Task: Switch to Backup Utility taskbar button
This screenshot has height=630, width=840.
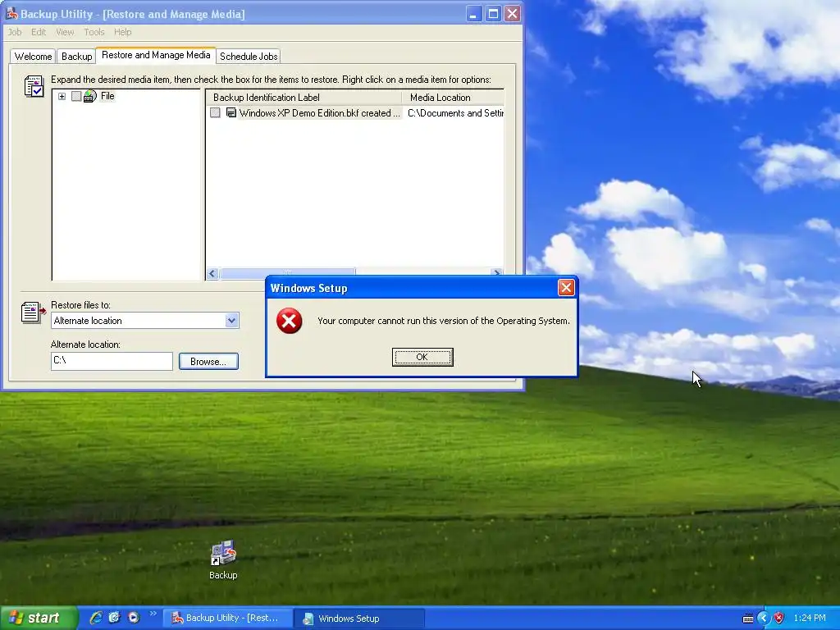Action: 227,619
